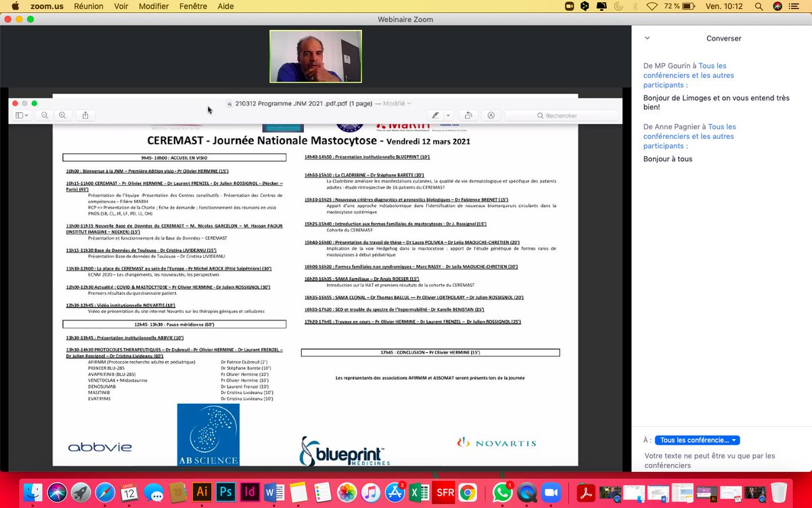The width and height of the screenshot is (812, 508).
Task: Launch Adobe InDesign from the dock
Action: coord(250,492)
